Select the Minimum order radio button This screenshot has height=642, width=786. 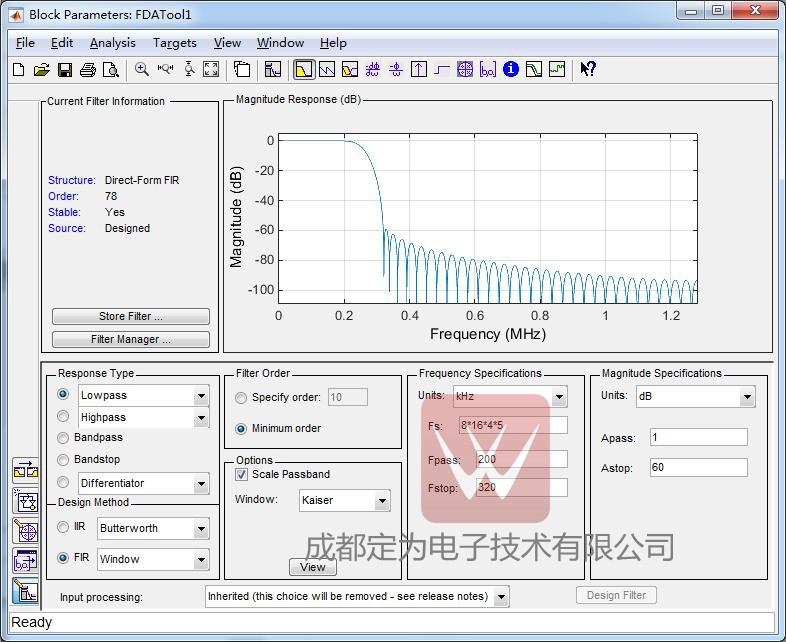click(x=241, y=429)
